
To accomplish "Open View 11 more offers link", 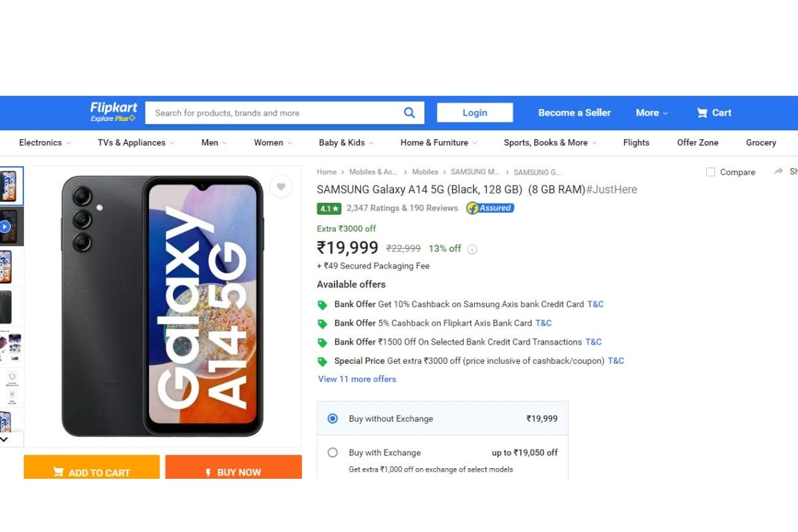I will tap(357, 379).
